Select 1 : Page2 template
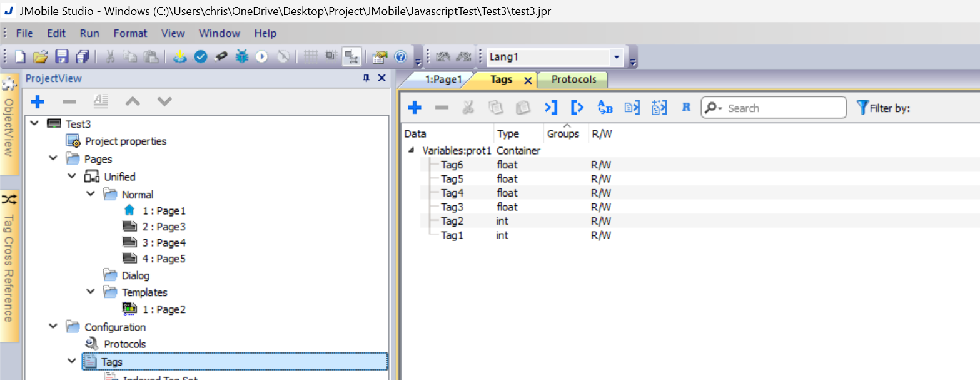Screen dimensions: 980x380 (x=164, y=309)
